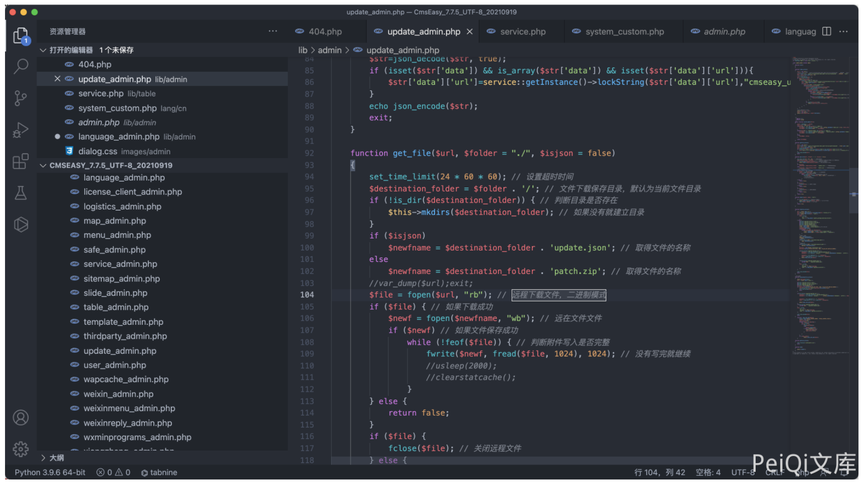Open the Testing flask view

(x=20, y=193)
